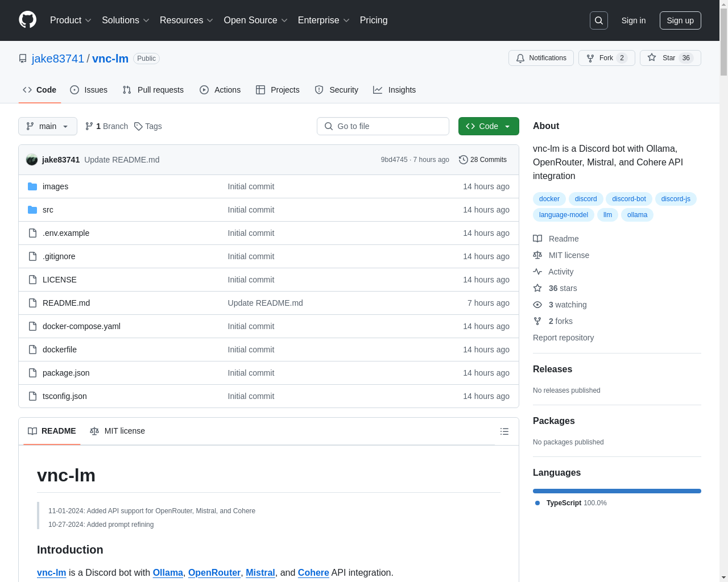Expand the Resources menu
728x582 pixels.
point(187,20)
